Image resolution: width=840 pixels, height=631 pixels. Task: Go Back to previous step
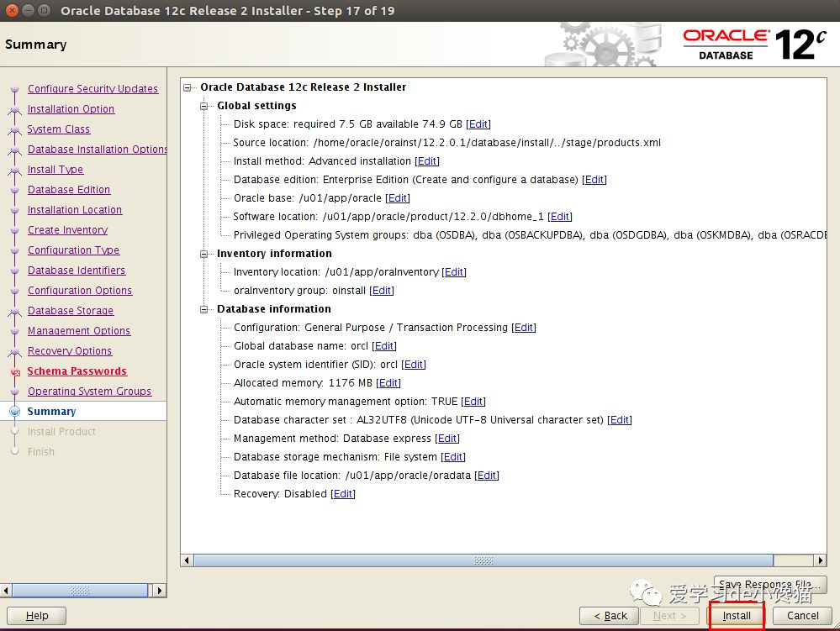(610, 616)
